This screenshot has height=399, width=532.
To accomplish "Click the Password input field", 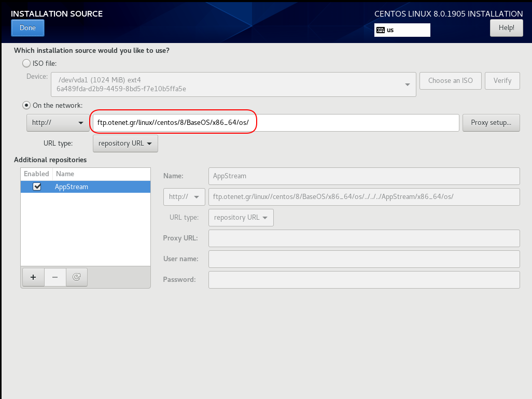I will click(363, 279).
